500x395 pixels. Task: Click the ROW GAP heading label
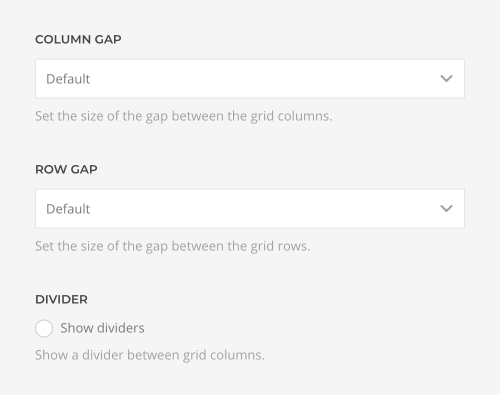click(x=66, y=169)
